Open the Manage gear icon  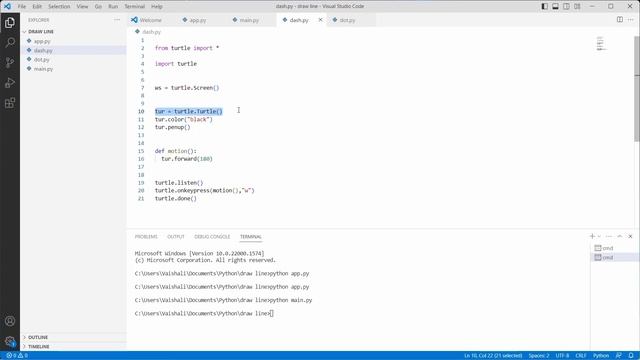pyautogui.click(x=10, y=341)
